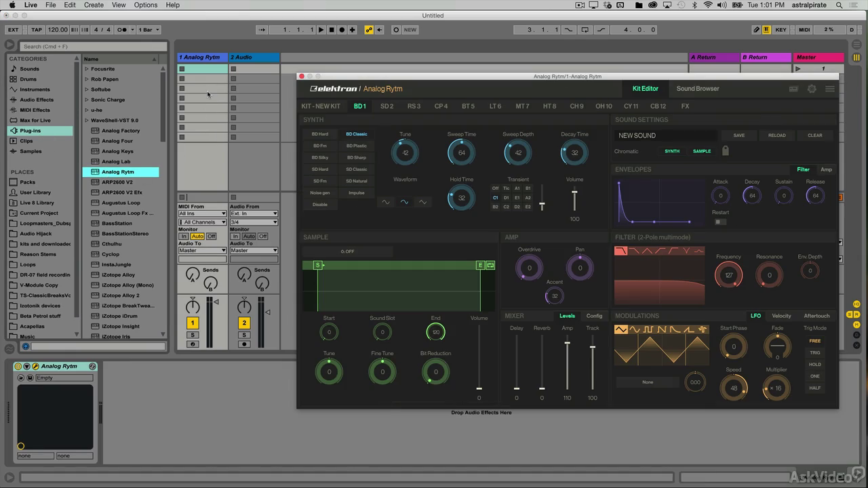Start playback with the Play button
Image resolution: width=868 pixels, height=488 pixels.
[321, 30]
